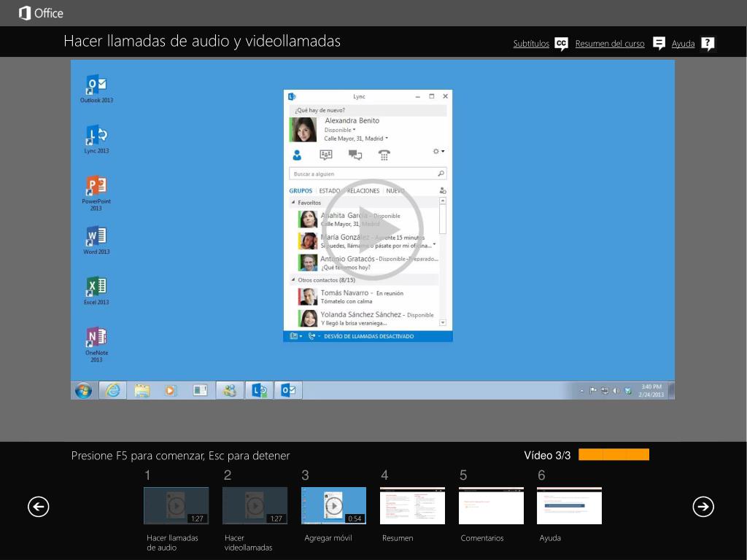Open the Lync 2013 desktop shortcut
Image resolution: width=747 pixels, height=560 pixels.
[97, 139]
